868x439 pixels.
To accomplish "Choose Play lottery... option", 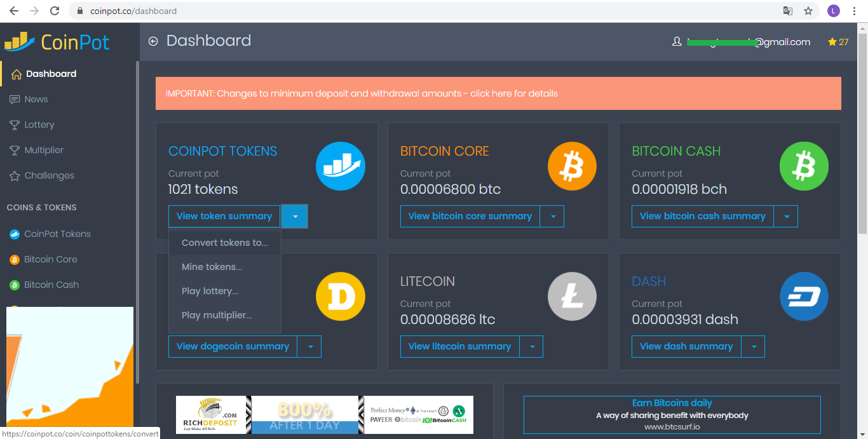I will [x=225, y=291].
